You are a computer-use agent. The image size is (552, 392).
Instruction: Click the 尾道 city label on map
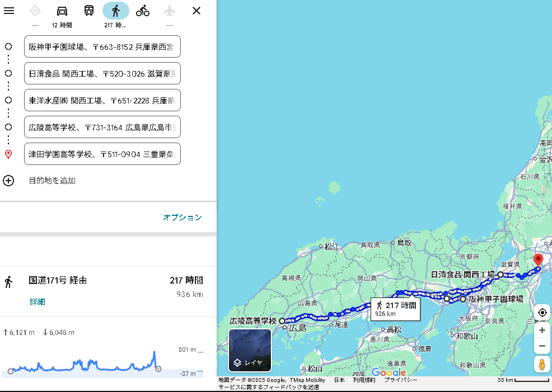341,324
